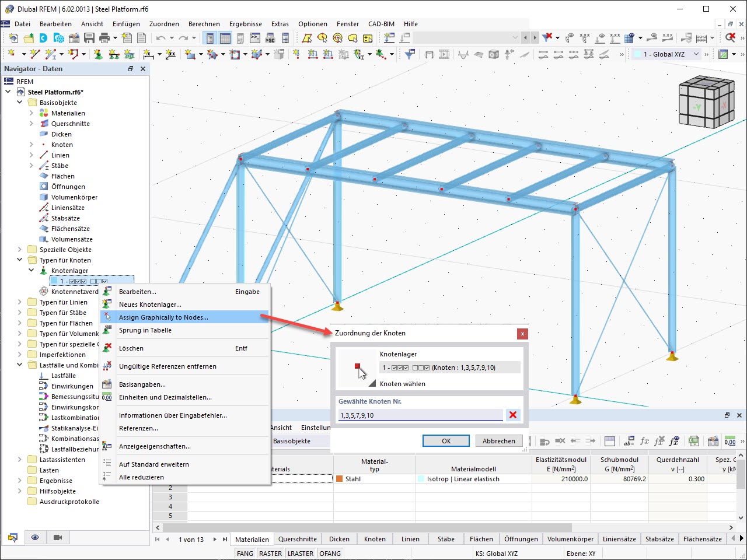Click the Gewählte Knoten Nr. input field
This screenshot has width=747, height=560.
click(420, 415)
